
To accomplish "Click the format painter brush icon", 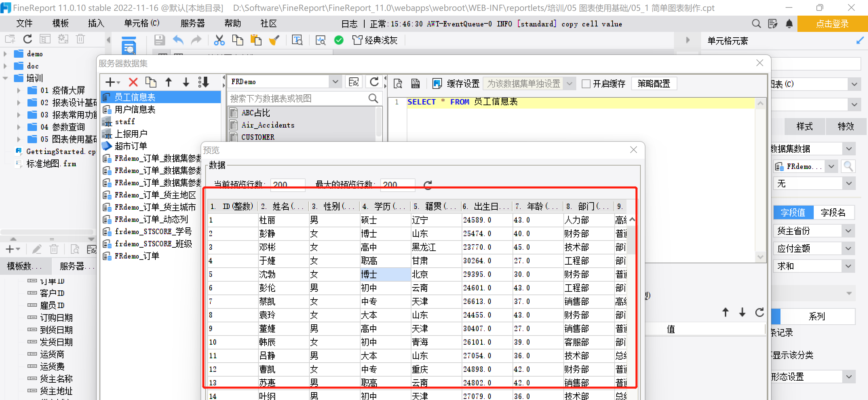I will pos(274,40).
